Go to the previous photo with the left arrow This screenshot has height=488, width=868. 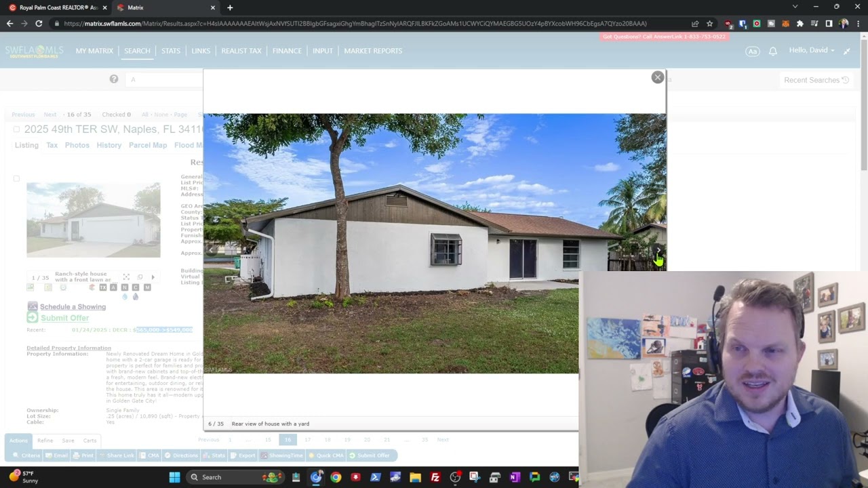(212, 250)
